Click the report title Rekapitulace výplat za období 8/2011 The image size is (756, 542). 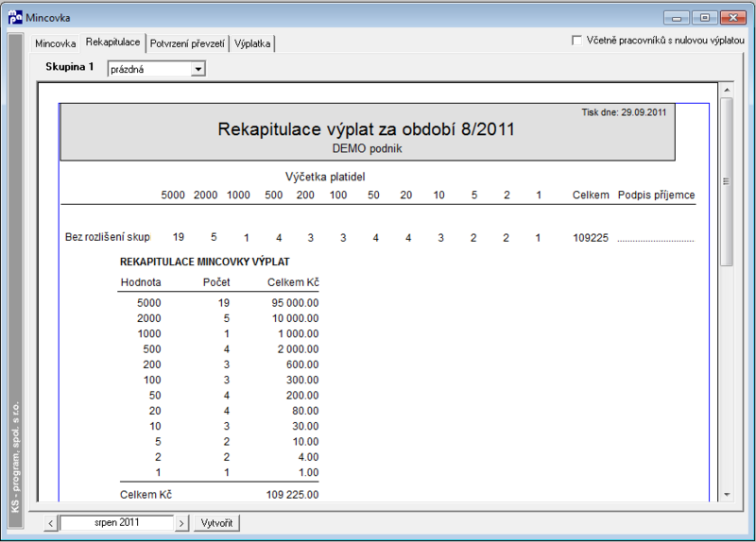367,129
